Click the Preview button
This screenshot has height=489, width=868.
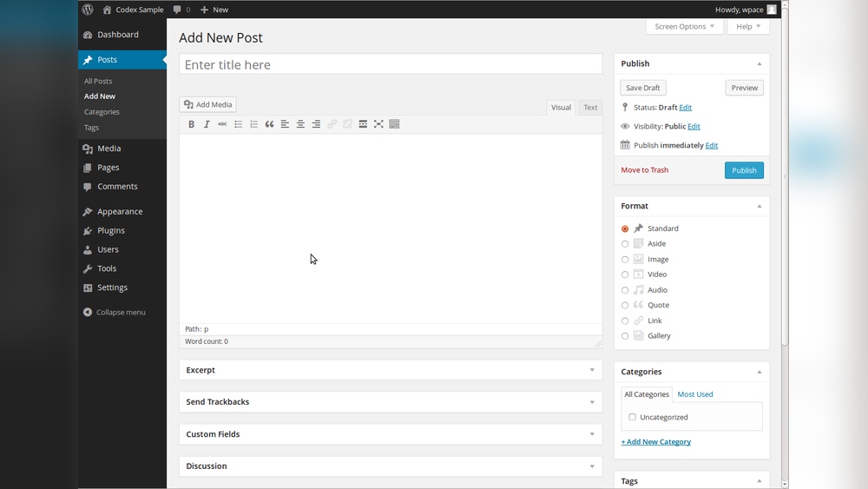(744, 88)
